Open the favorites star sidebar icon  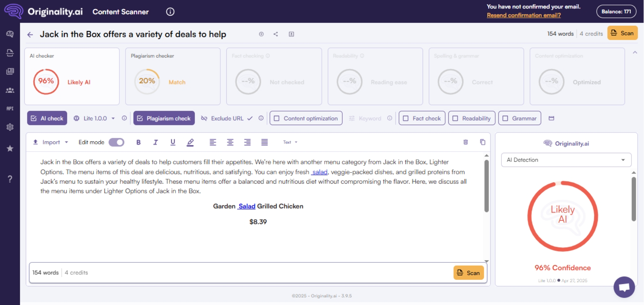click(x=10, y=148)
